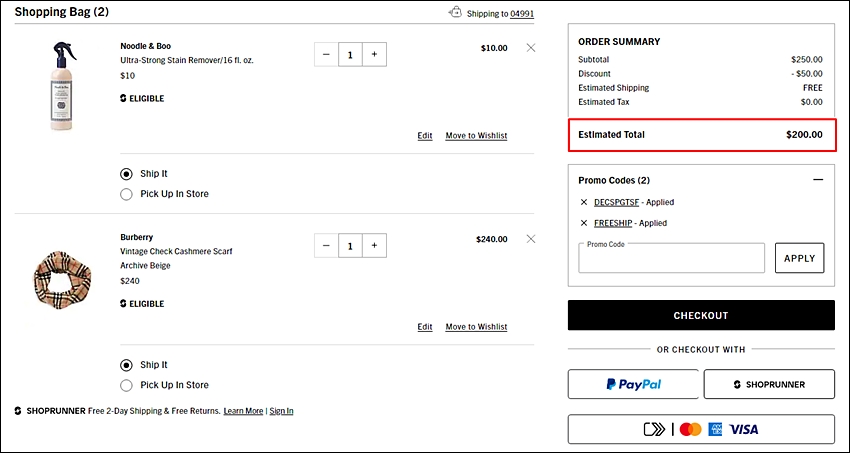Select Ship It for the Burberry scarf

(x=126, y=365)
